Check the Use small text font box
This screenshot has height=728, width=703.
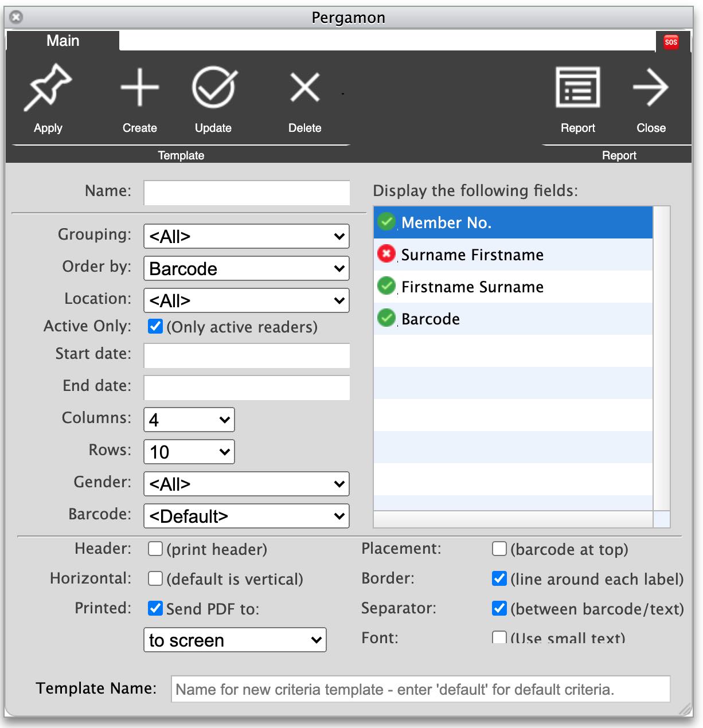499,637
